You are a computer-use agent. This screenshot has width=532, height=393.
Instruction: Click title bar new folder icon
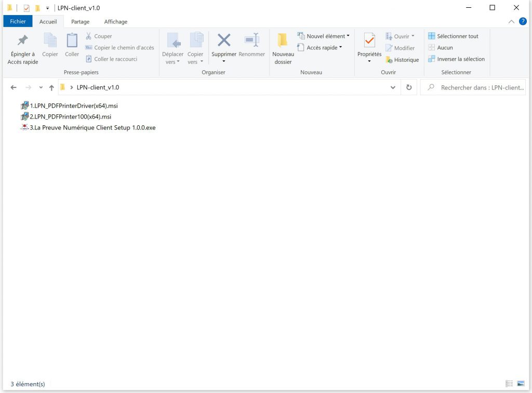click(37, 8)
